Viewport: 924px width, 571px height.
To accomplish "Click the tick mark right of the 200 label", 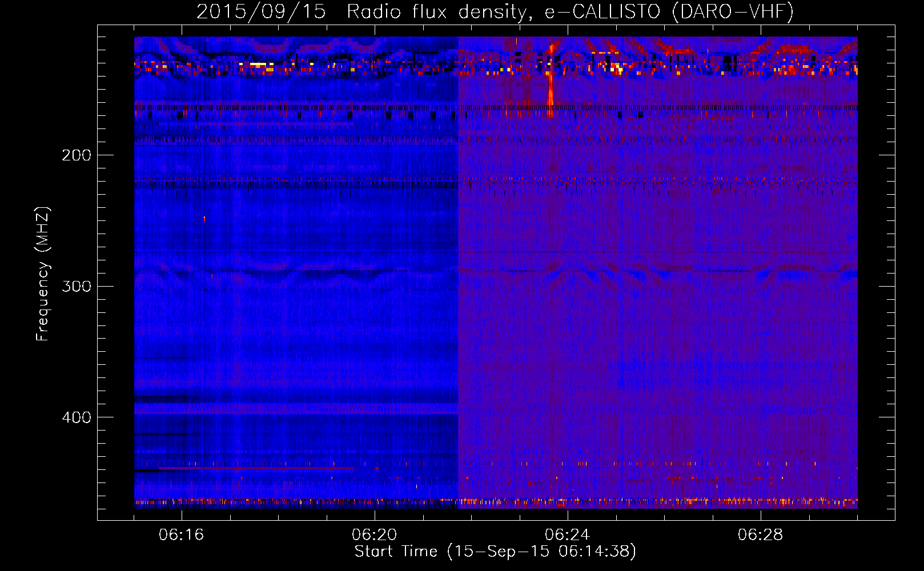I will pos(103,155).
